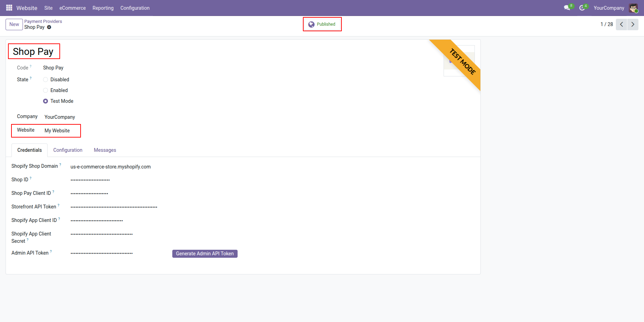The height and width of the screenshot is (322, 644).
Task: Show help for Shop Pay Client ID
Action: coord(53,192)
